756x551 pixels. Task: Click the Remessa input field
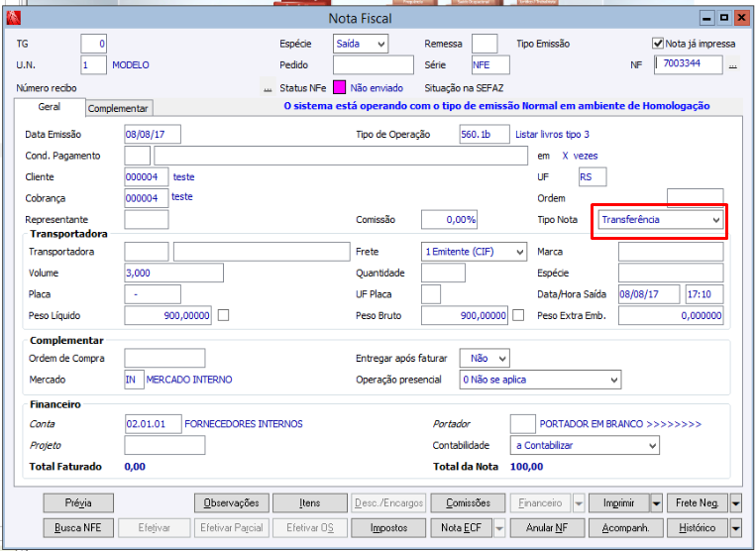[x=485, y=44]
